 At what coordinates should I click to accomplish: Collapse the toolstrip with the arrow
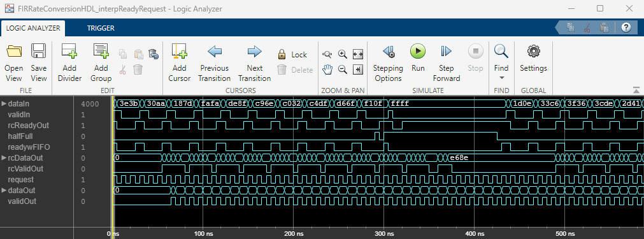(636, 90)
